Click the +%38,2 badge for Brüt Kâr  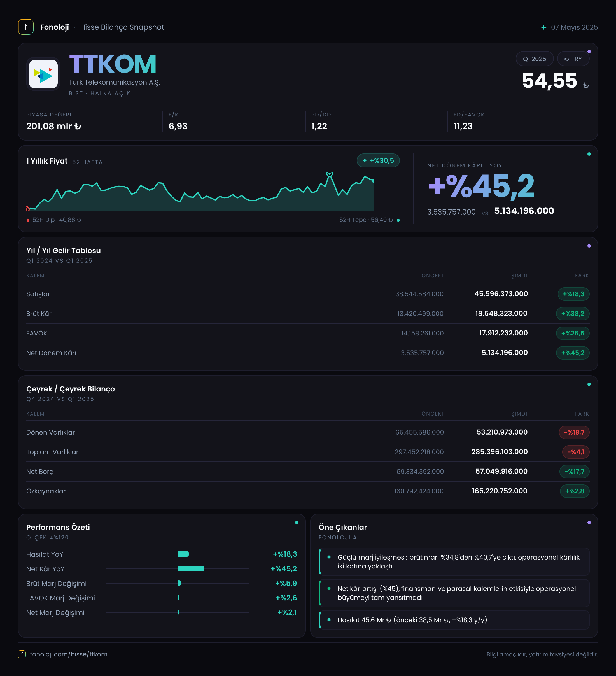point(572,314)
